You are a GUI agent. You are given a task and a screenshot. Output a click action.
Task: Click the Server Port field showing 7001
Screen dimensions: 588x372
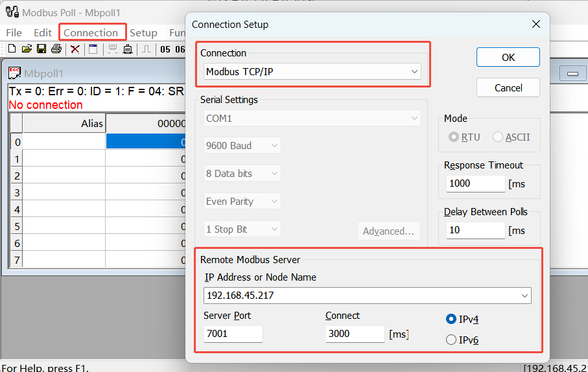pos(233,334)
